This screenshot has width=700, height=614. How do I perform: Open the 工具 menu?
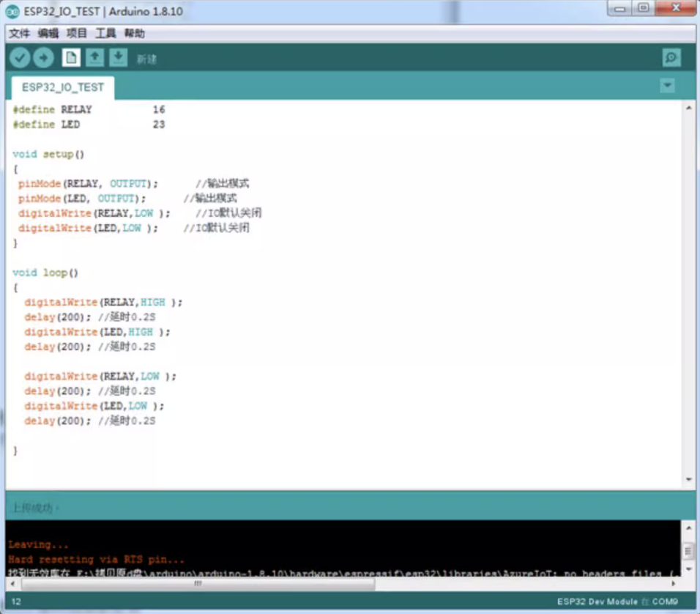tap(105, 34)
